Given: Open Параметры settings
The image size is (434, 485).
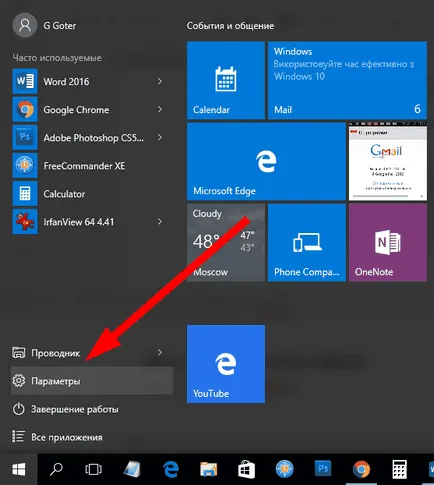Looking at the screenshot, I should (92, 381).
